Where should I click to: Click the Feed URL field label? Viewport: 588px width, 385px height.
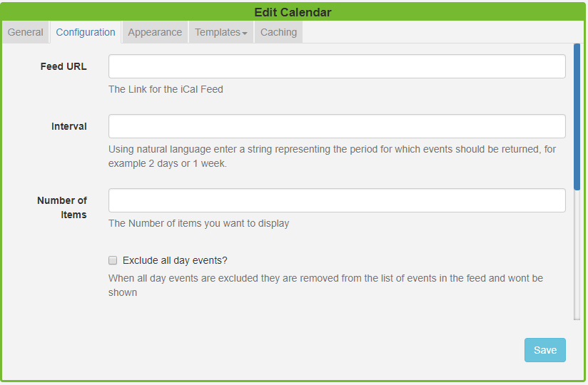[64, 66]
